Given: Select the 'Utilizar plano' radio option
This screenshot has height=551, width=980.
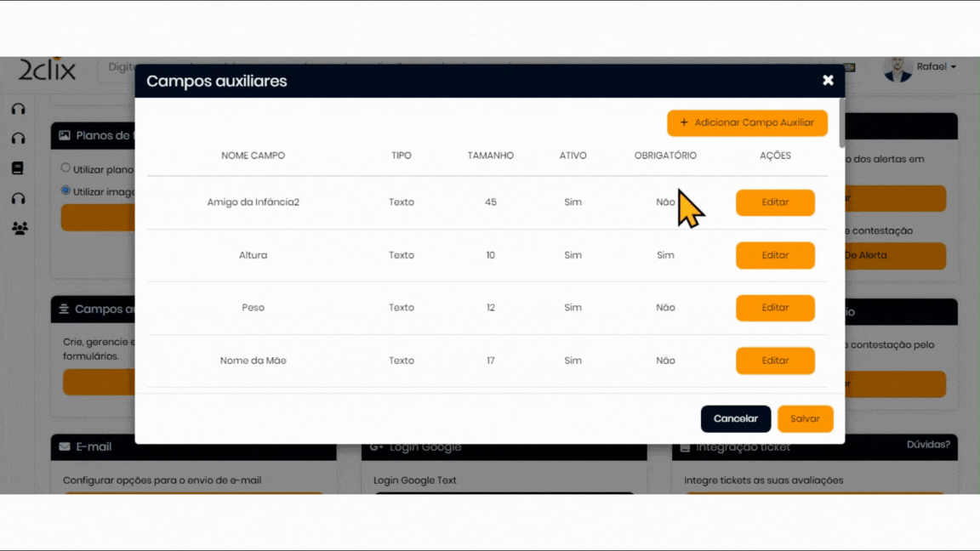Looking at the screenshot, I should [x=66, y=168].
